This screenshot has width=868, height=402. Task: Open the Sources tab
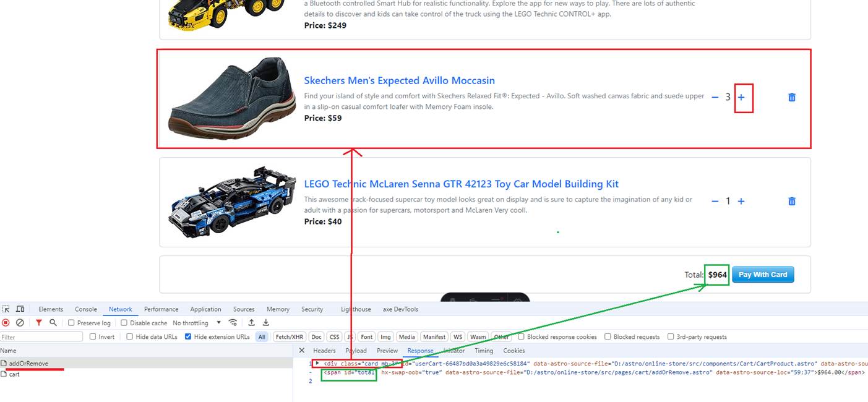(244, 309)
